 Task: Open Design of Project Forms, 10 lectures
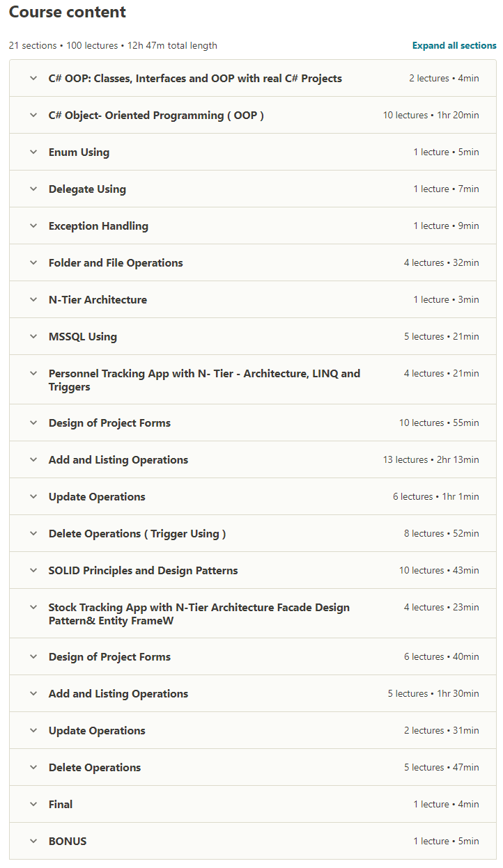pyautogui.click(x=253, y=423)
